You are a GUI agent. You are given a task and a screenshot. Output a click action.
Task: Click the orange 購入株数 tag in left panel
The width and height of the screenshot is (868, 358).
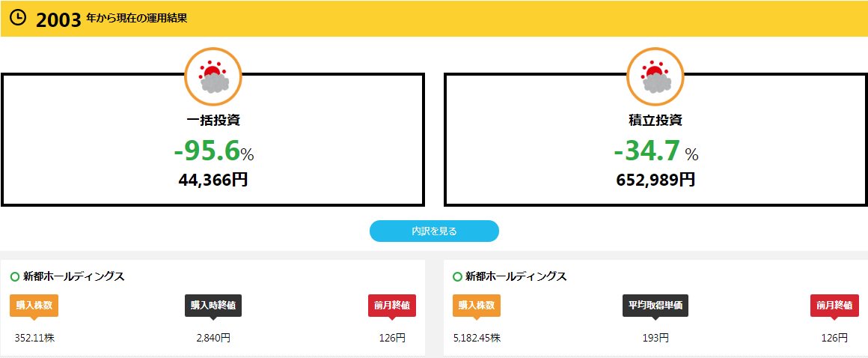(x=34, y=306)
